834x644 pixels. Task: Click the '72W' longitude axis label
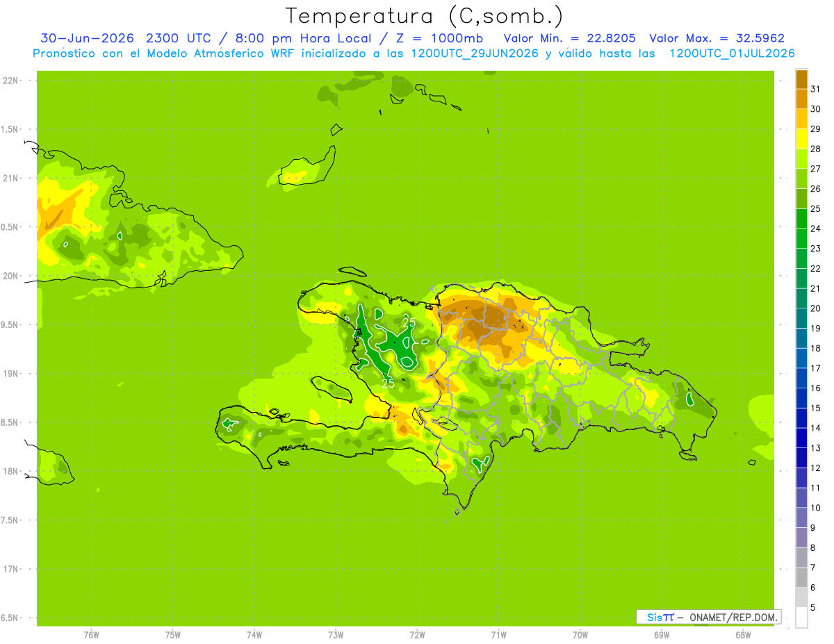point(417,635)
